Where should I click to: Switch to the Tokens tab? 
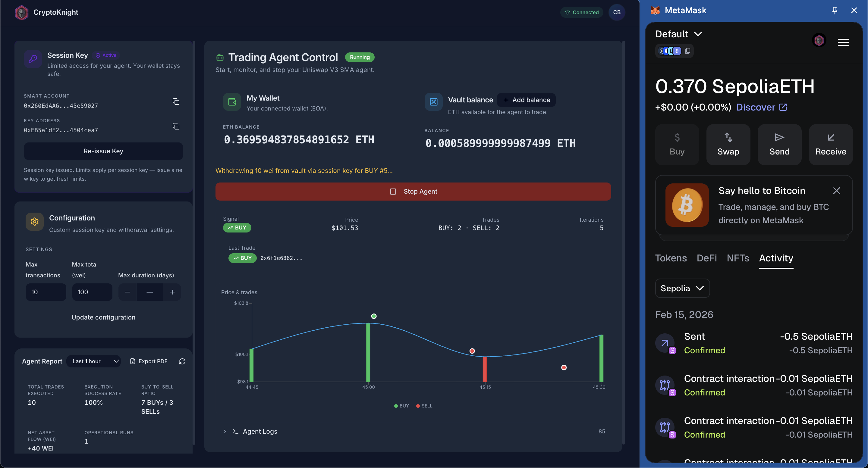[x=671, y=258]
